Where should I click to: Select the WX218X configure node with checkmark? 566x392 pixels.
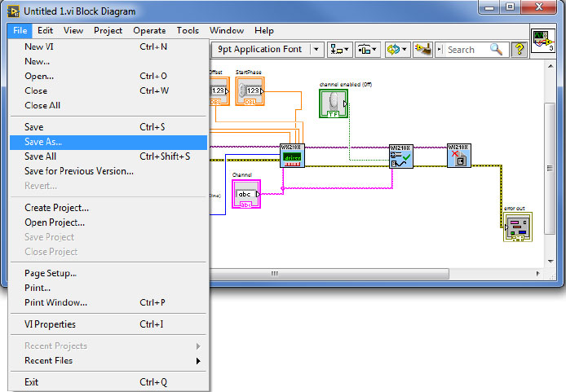click(401, 155)
